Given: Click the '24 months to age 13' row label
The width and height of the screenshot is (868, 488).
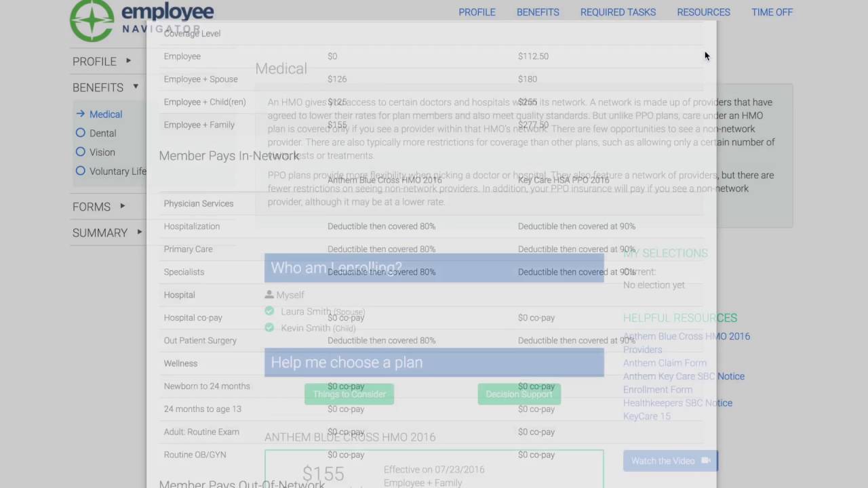Looking at the screenshot, I should coord(202,409).
